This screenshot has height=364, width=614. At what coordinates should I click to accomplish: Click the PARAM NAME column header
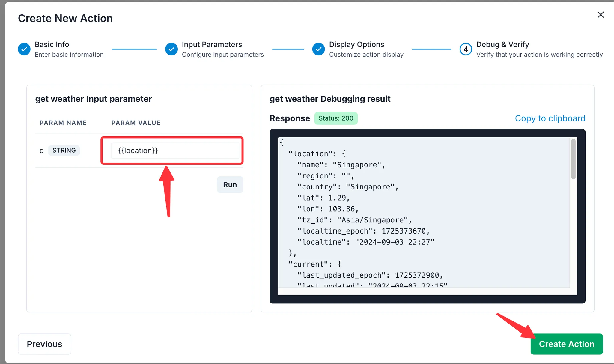coord(63,123)
